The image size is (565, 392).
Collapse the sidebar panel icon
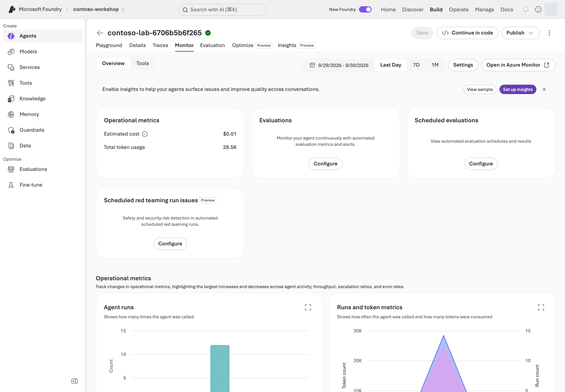75,381
